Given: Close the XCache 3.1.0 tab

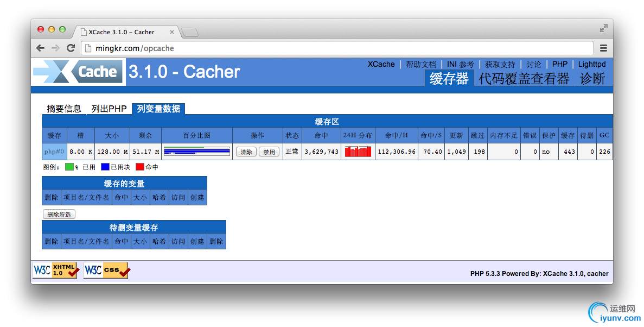Looking at the screenshot, I should tap(171, 32).
